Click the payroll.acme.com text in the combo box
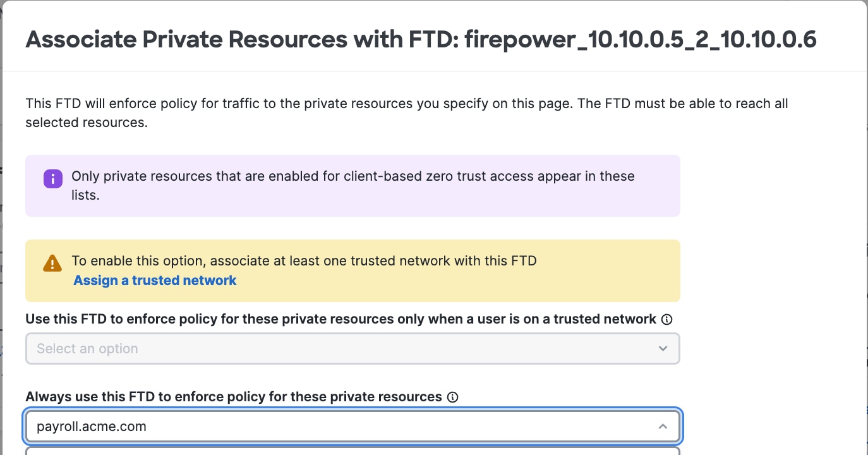The width and height of the screenshot is (868, 455). point(92,427)
